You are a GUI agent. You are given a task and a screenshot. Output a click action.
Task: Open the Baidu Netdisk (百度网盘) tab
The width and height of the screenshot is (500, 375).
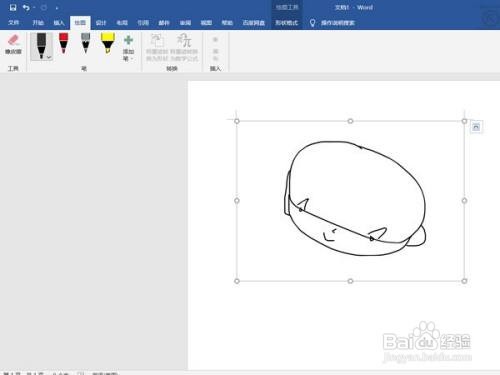[254, 23]
